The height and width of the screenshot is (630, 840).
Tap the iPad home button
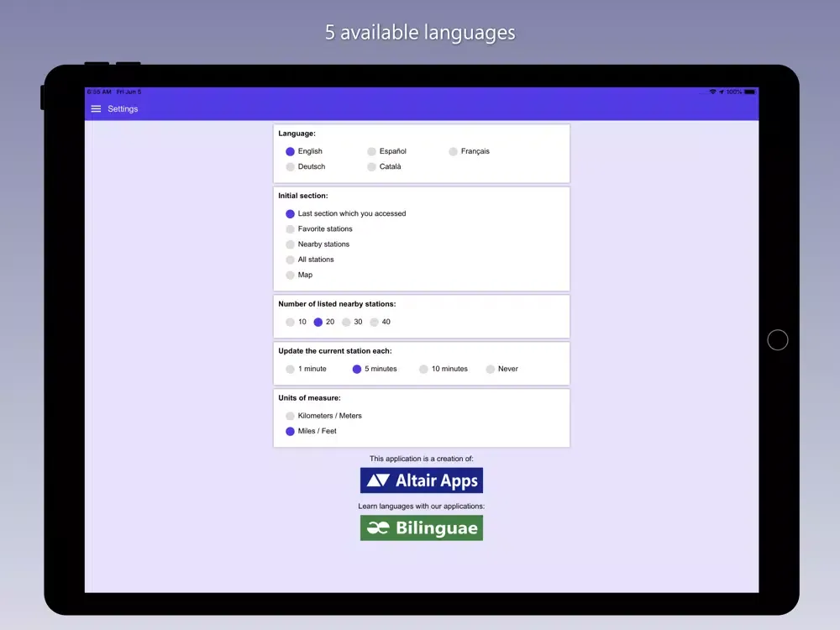point(777,339)
